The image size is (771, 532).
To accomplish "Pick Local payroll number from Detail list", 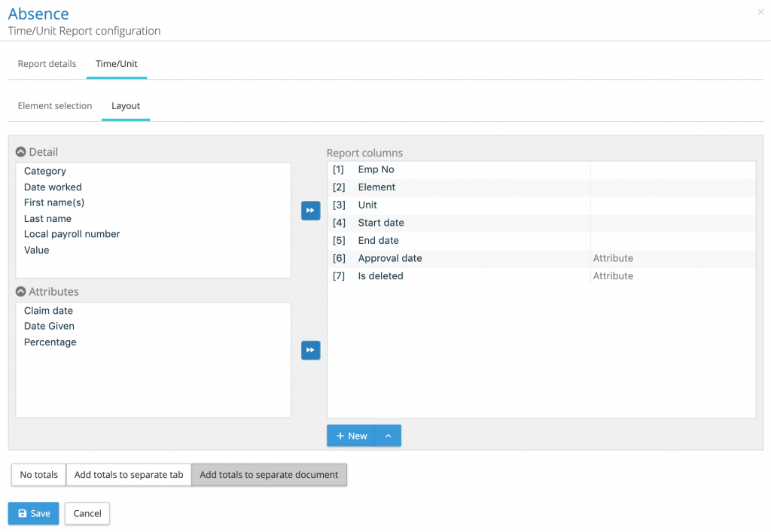I will 72,234.
